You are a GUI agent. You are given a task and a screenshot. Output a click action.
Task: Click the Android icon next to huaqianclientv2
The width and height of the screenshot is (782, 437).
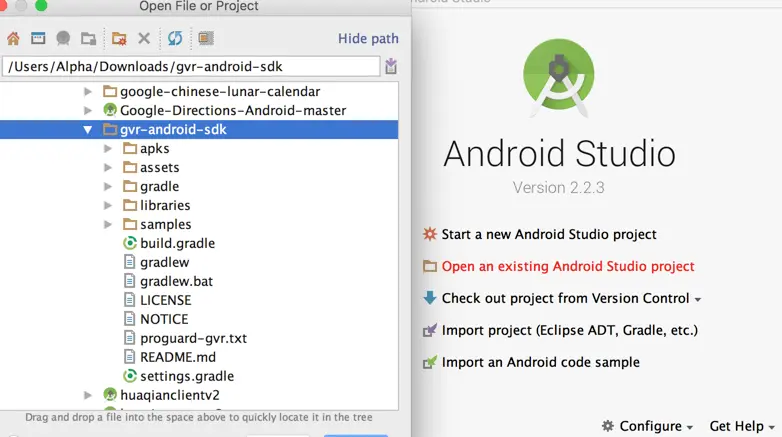(110, 395)
